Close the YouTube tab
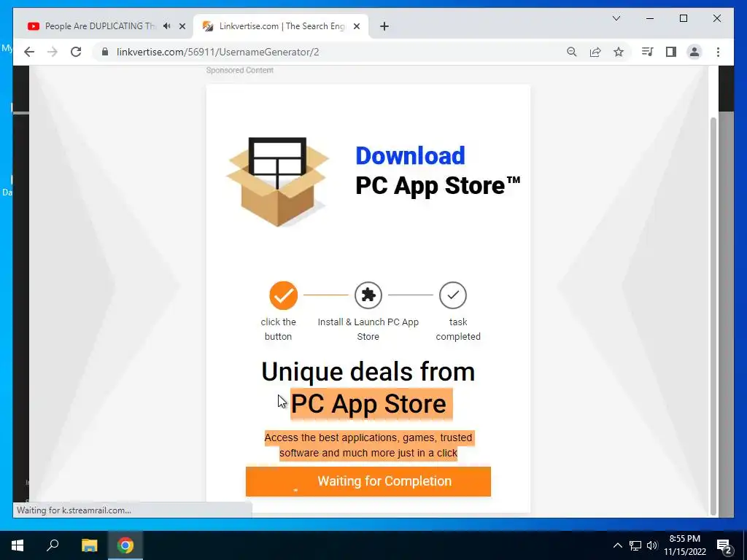The height and width of the screenshot is (560, 747). click(182, 26)
